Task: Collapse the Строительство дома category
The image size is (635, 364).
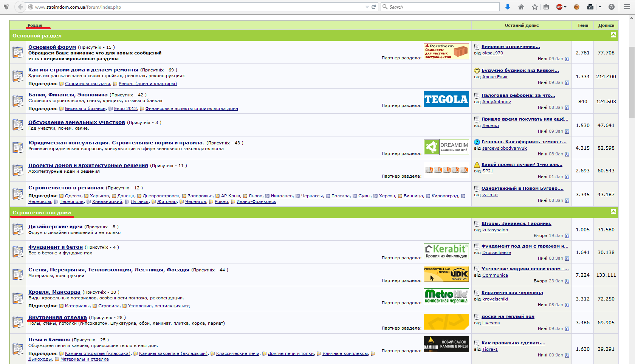Action: (x=613, y=212)
